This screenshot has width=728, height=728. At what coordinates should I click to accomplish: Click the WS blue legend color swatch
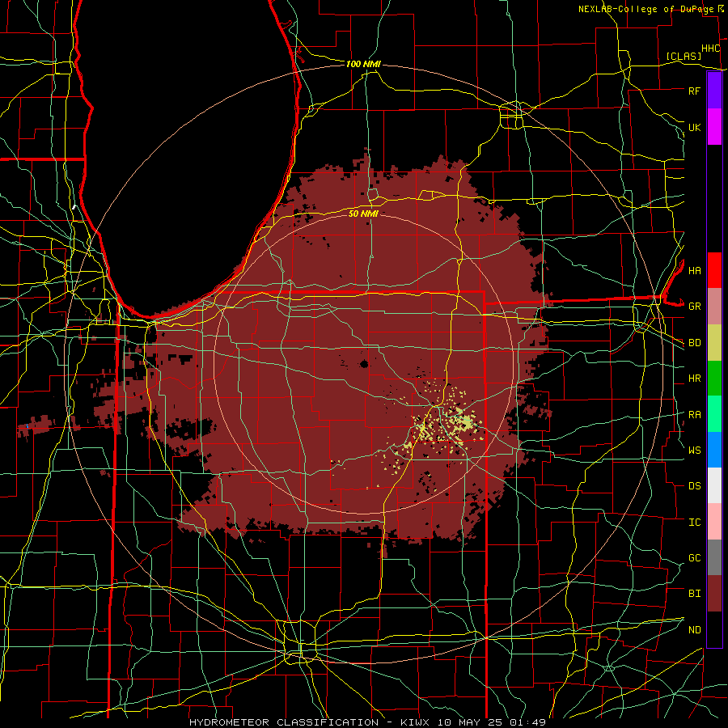click(714, 450)
